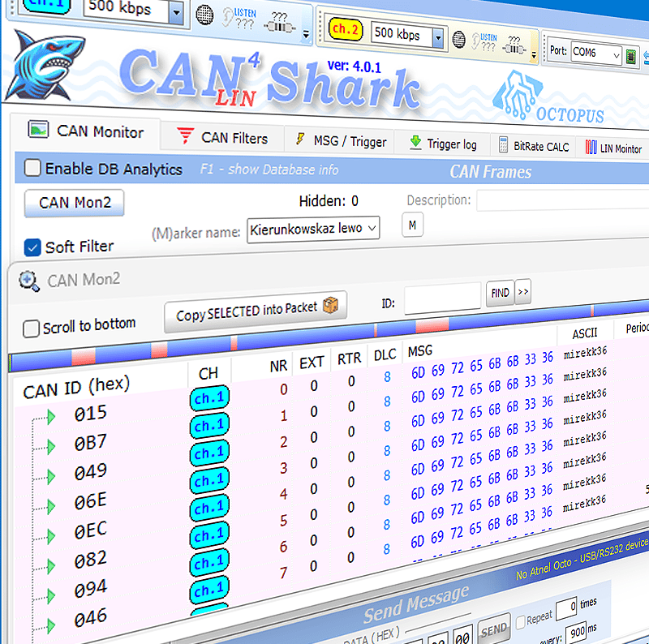Image resolution: width=649 pixels, height=644 pixels.
Task: Click the M marker button
Action: pyautogui.click(x=412, y=225)
